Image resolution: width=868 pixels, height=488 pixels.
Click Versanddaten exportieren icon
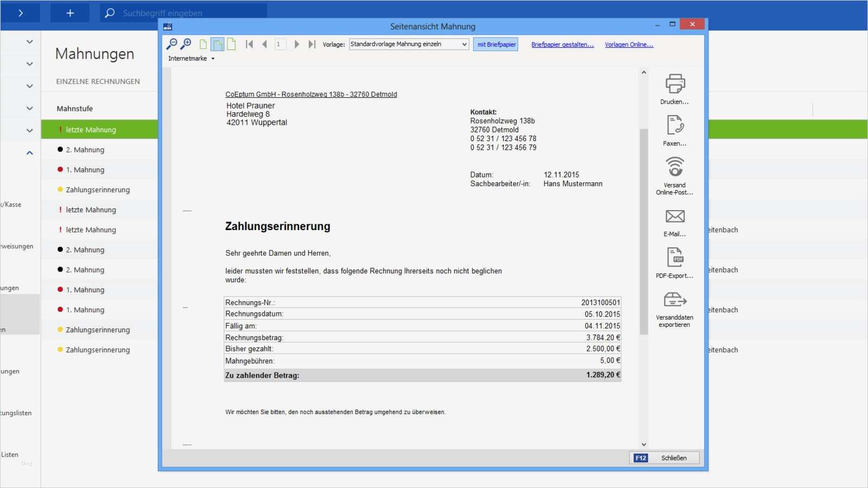[x=675, y=300]
